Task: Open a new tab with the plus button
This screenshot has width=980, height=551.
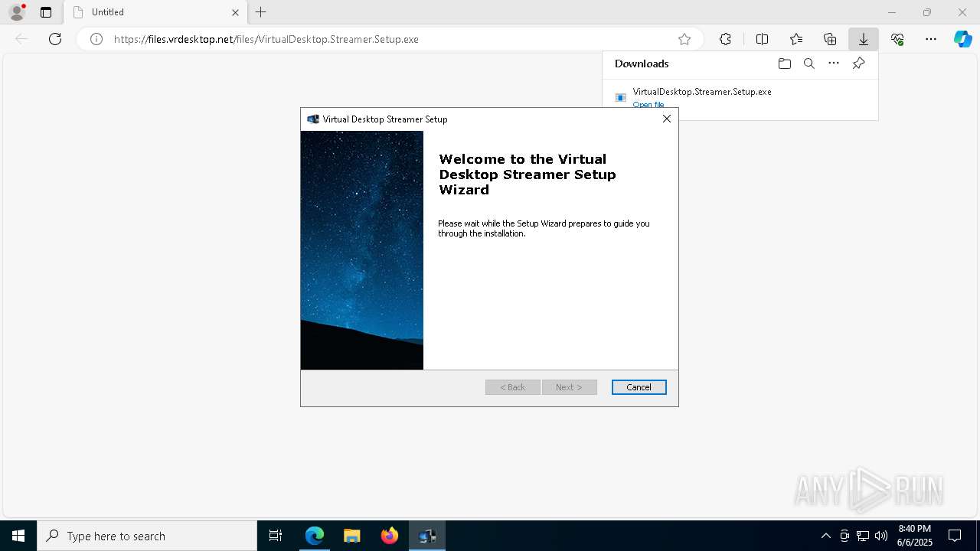Action: [x=261, y=12]
